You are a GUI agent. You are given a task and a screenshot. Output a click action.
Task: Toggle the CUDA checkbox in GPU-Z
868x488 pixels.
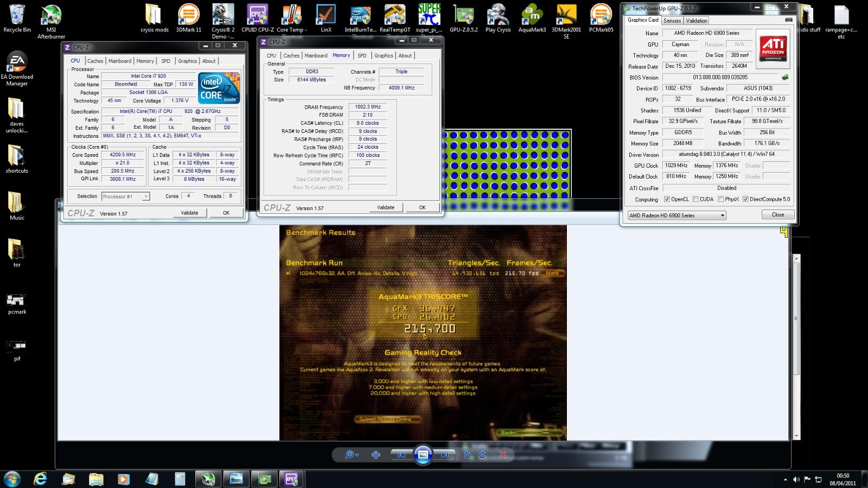coord(695,199)
